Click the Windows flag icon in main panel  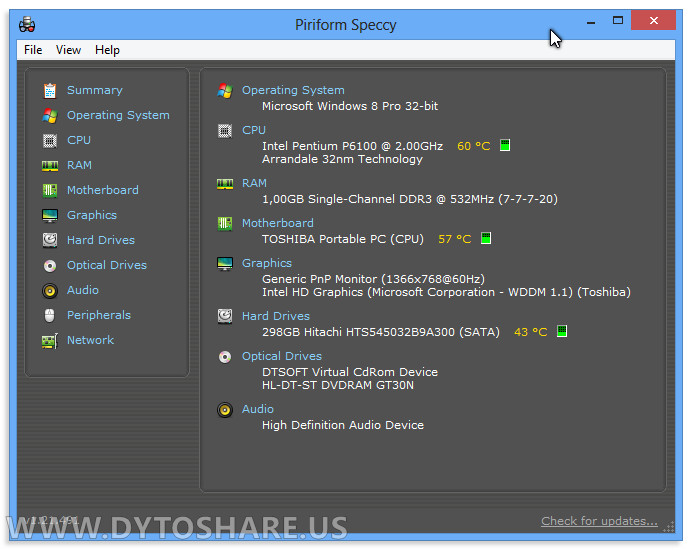click(x=225, y=91)
